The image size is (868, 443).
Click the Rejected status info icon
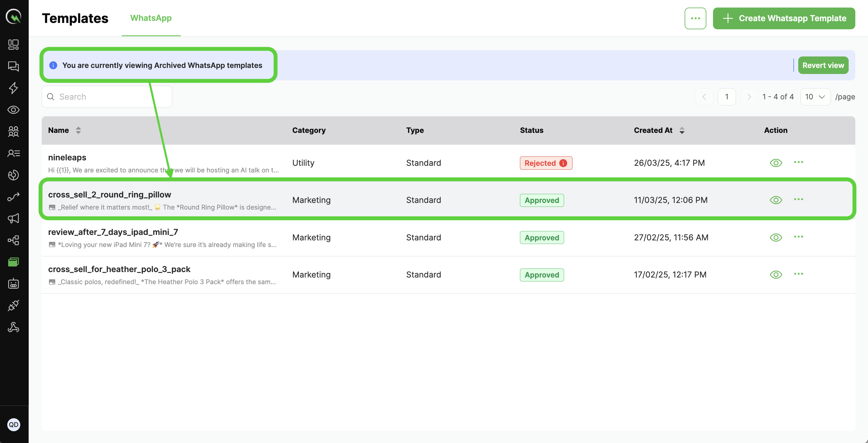[x=563, y=163]
